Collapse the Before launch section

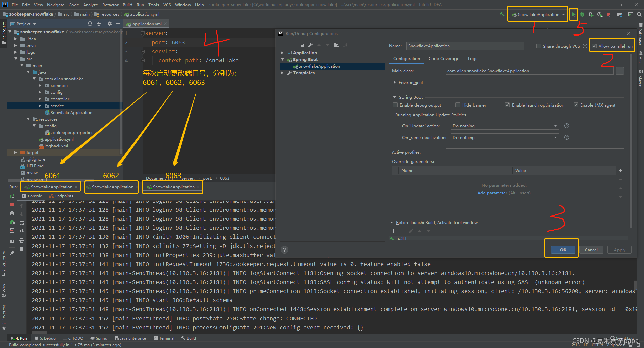[x=392, y=223]
